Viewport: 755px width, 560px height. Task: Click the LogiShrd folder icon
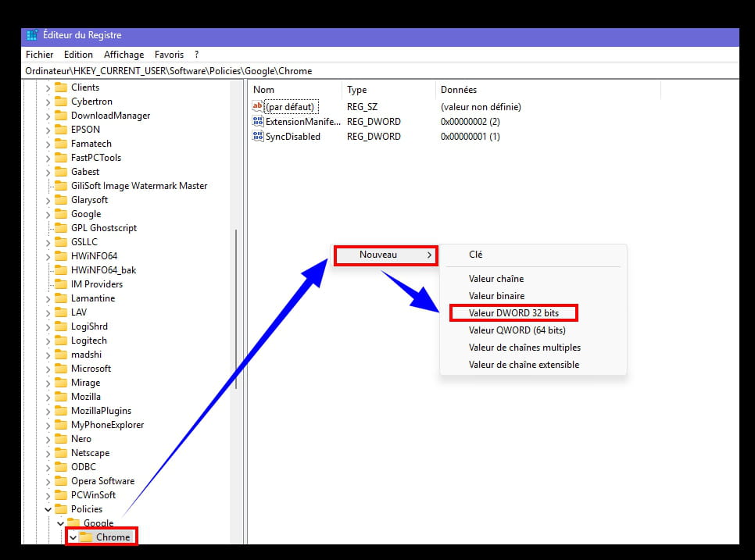61,326
